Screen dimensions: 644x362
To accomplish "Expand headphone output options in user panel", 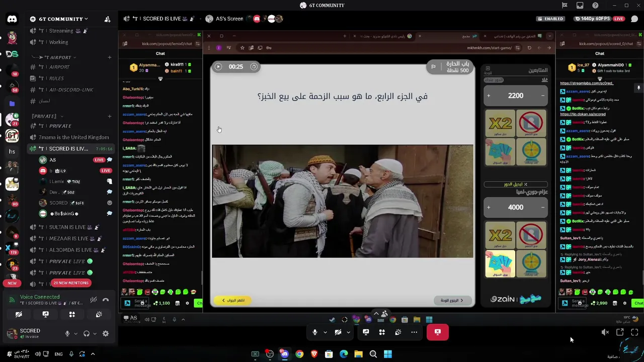I will point(95,333).
